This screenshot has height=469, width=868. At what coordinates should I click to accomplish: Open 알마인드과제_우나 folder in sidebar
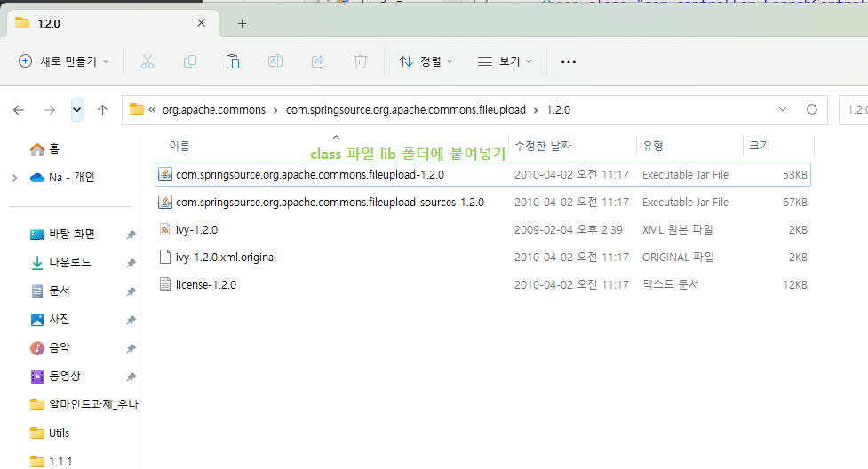pos(84,405)
